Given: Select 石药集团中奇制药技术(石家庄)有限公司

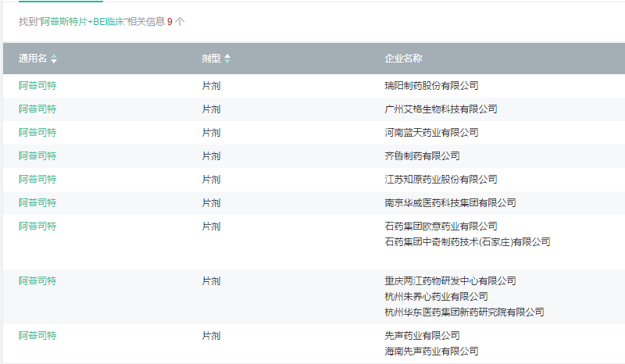Looking at the screenshot, I should pos(467,242).
